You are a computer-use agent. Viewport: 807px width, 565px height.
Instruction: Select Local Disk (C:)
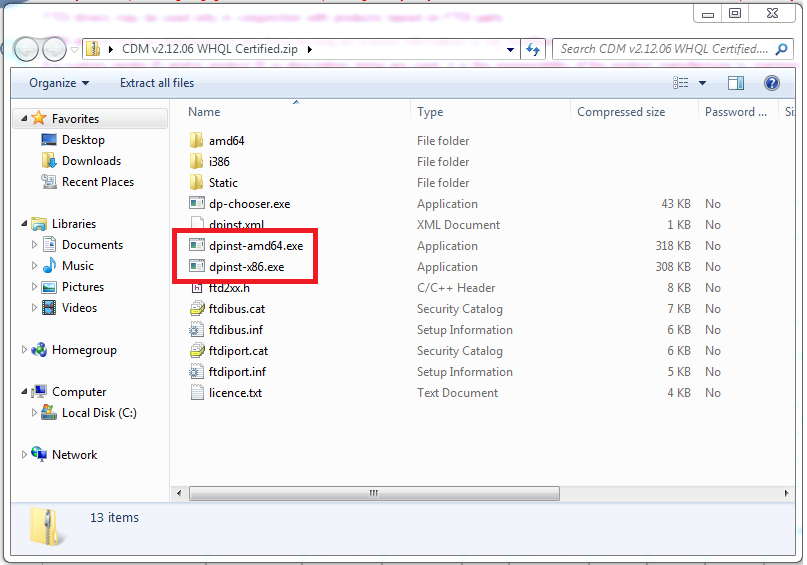(99, 413)
